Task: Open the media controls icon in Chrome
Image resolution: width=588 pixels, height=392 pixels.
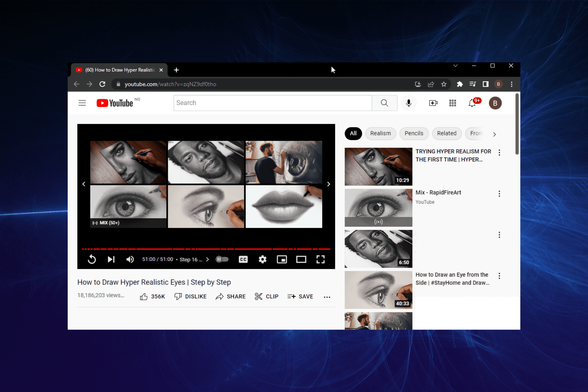Action: click(473, 84)
